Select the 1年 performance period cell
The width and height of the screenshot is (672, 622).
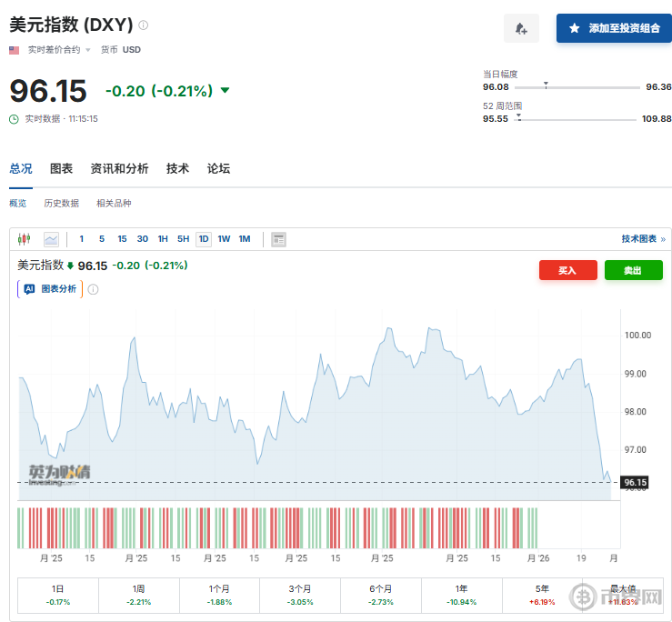461,595
